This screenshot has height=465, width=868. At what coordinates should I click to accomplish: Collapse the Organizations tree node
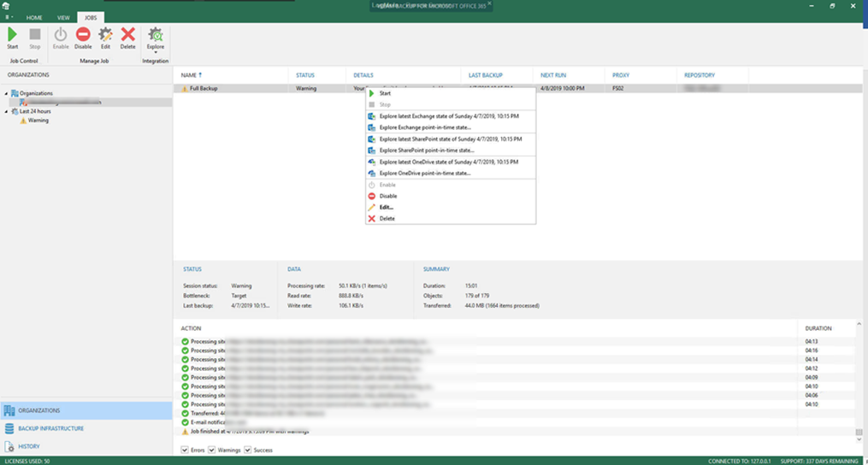pyautogui.click(x=5, y=93)
